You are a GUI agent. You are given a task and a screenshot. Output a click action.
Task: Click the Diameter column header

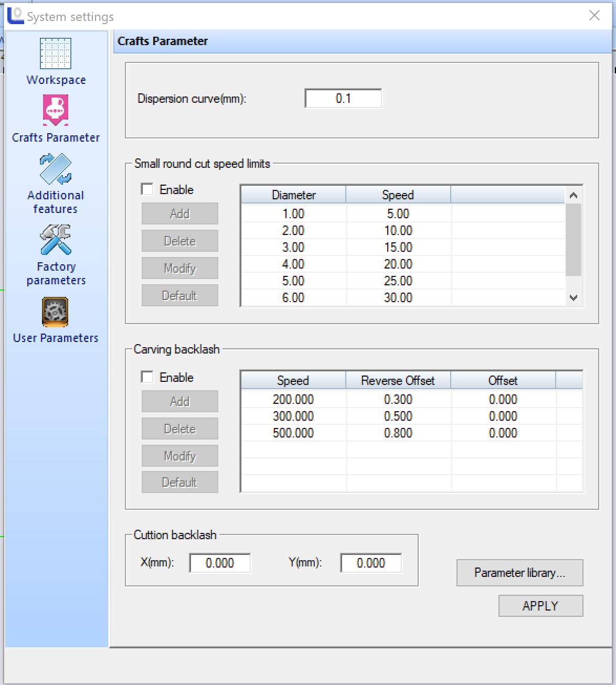(293, 195)
